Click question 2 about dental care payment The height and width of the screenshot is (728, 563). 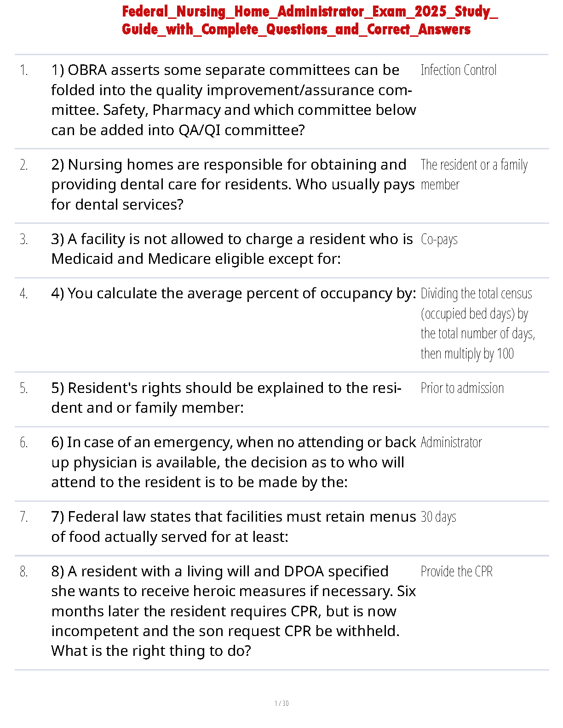233,184
